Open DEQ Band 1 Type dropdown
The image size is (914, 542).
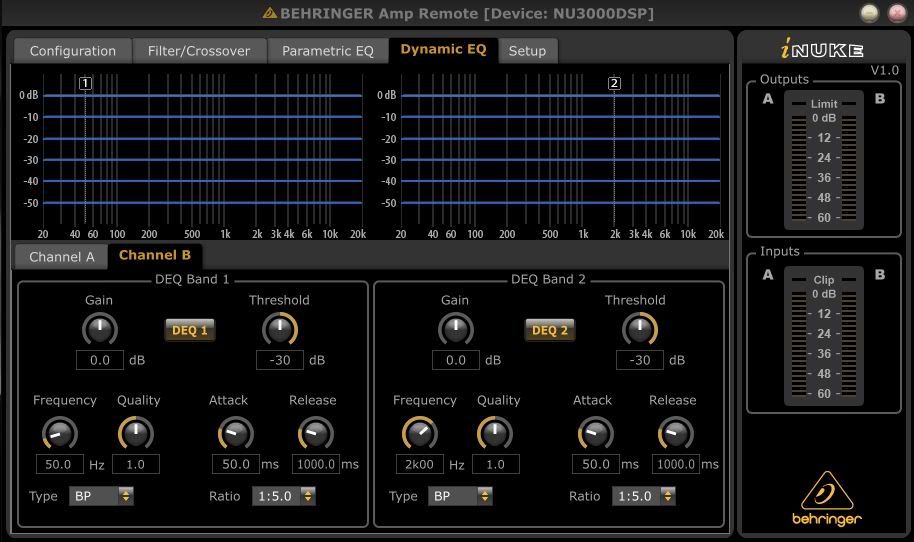(101, 496)
